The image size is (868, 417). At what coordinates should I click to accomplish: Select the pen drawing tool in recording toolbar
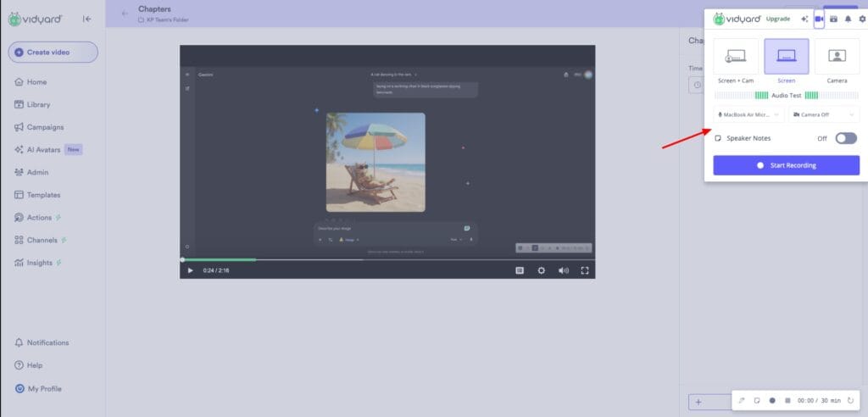click(x=742, y=400)
